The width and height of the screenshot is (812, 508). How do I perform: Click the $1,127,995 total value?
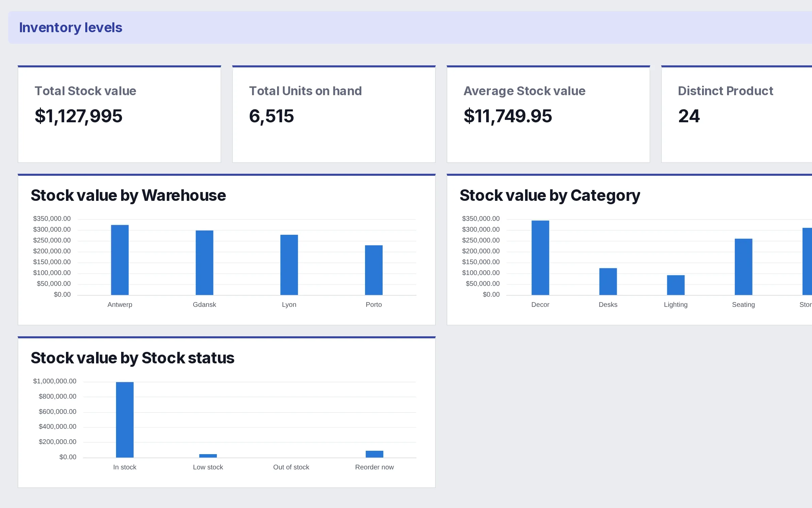click(x=78, y=116)
